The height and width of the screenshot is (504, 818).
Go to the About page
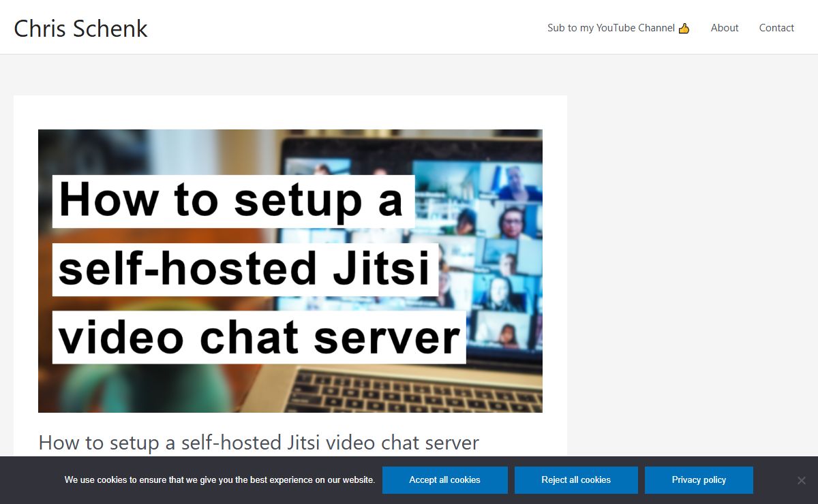click(x=724, y=28)
